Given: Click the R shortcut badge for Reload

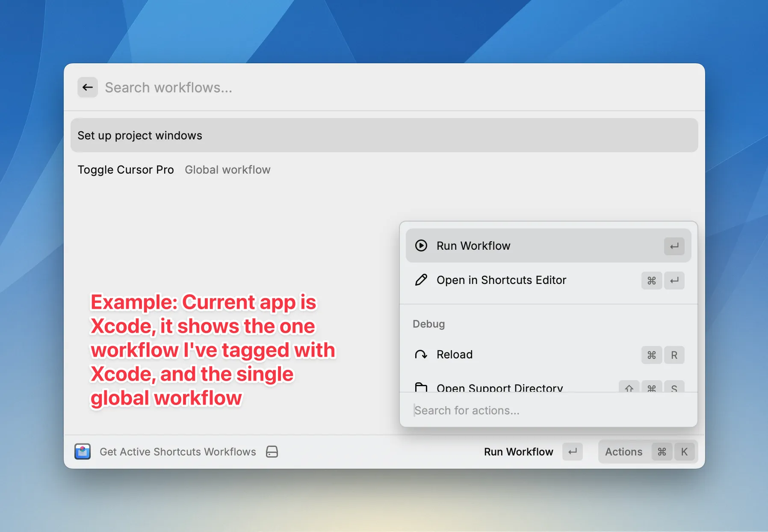Looking at the screenshot, I should [674, 355].
